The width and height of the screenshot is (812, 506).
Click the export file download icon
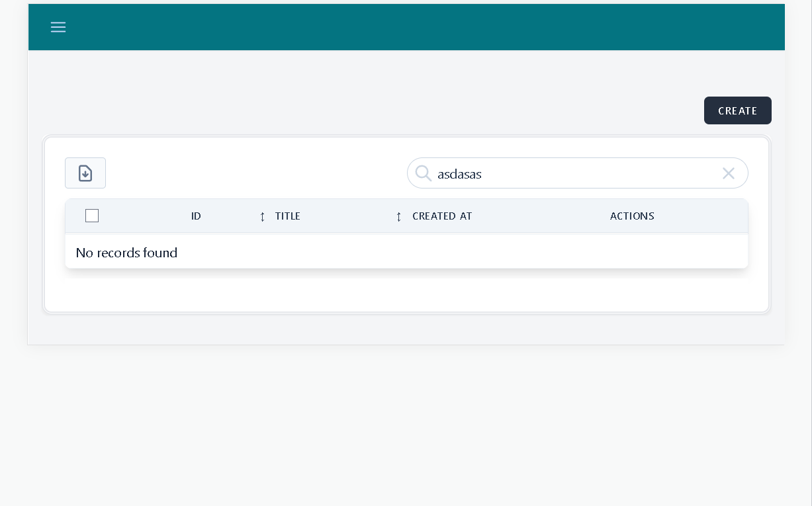[85, 173]
